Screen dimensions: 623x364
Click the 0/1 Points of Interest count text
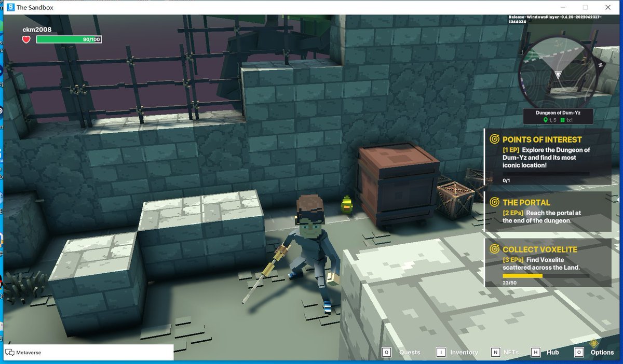(506, 180)
